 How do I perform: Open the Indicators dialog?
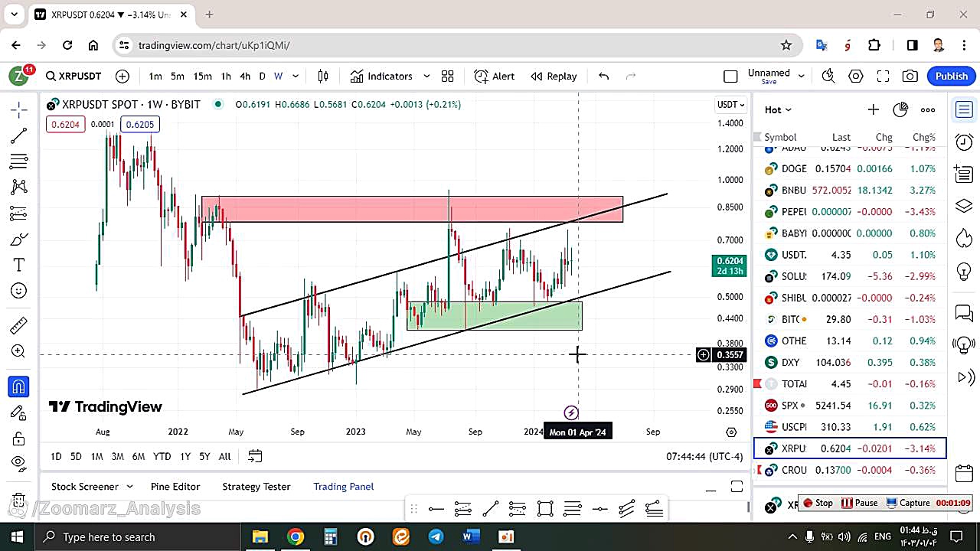pos(381,76)
